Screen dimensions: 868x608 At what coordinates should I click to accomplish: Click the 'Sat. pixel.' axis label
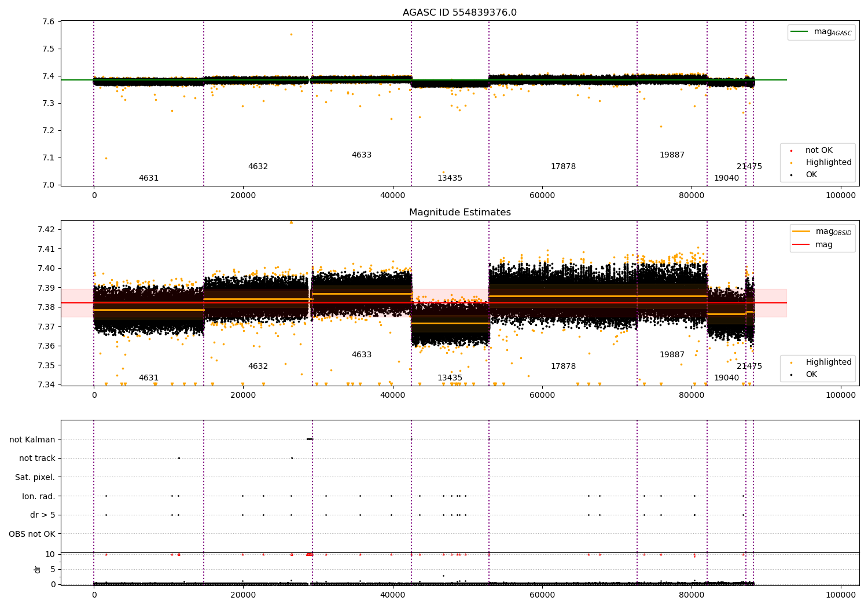[x=35, y=477]
